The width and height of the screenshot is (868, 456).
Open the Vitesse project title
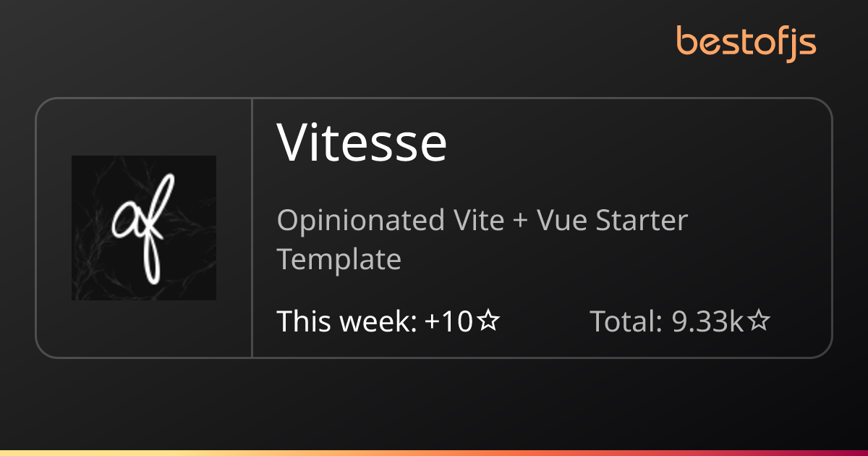[x=362, y=143]
